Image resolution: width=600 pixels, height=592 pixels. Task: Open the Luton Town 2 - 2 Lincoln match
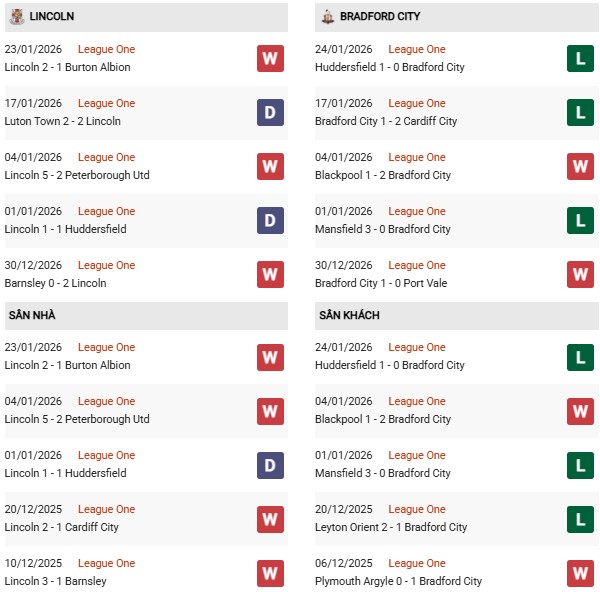pos(62,121)
